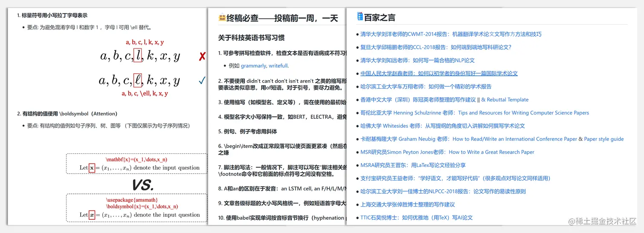Open underlined 中国人民大学赵鑫老师 link
644x233 pixels.
point(439,73)
